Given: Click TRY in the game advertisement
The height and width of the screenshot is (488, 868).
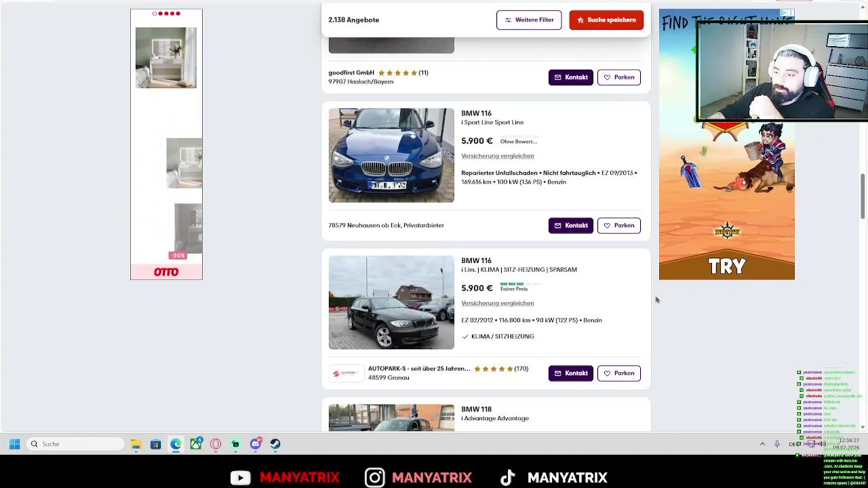Looking at the screenshot, I should pos(727,266).
